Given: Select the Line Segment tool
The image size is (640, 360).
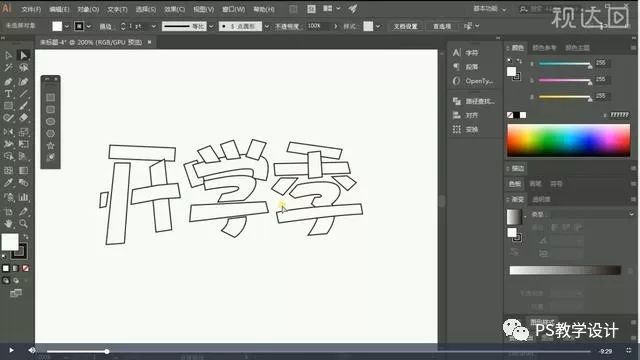Looking at the screenshot, I should click(23, 94).
